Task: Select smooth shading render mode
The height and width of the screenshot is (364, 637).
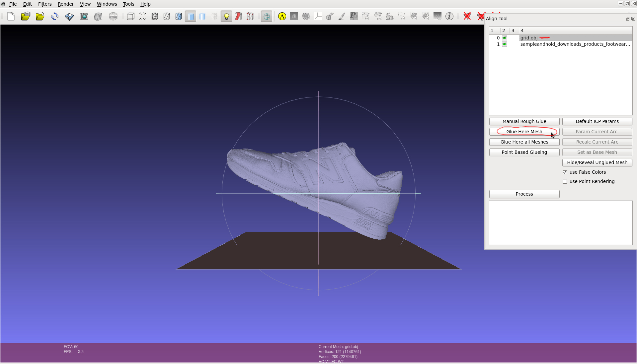Action: (202, 16)
